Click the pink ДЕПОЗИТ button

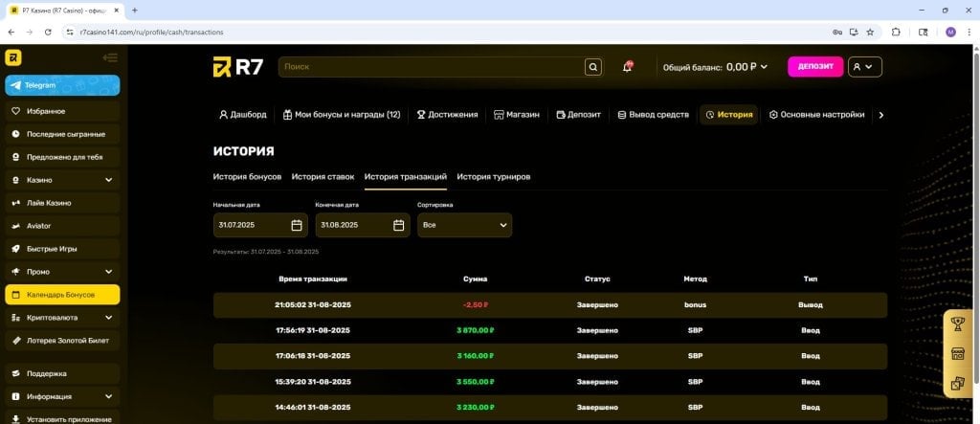point(815,67)
